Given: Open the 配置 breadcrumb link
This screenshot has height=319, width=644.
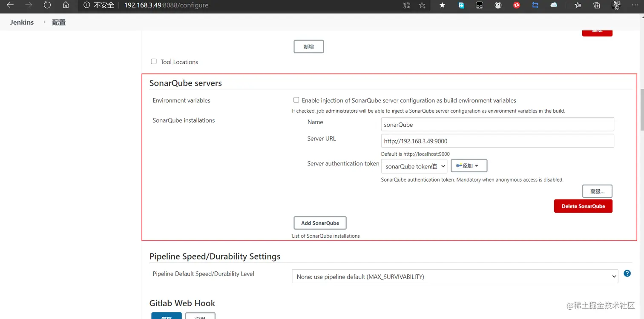Looking at the screenshot, I should pyautogui.click(x=59, y=23).
